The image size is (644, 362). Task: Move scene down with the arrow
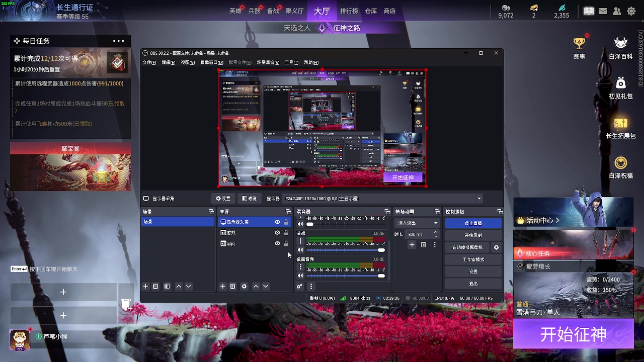(x=189, y=286)
